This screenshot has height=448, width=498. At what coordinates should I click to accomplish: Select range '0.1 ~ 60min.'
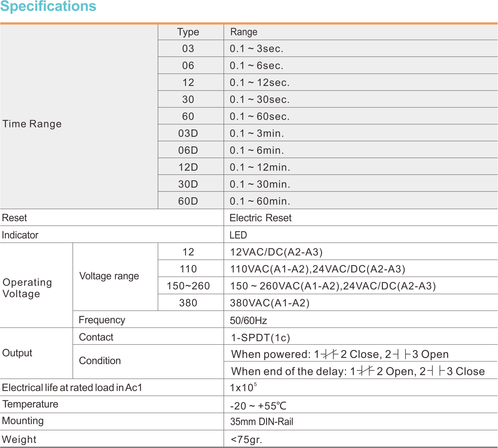point(260,201)
